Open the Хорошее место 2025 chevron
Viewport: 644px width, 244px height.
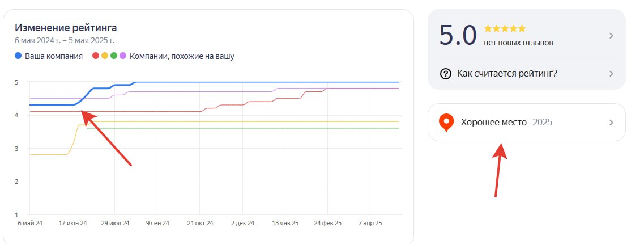click(611, 122)
